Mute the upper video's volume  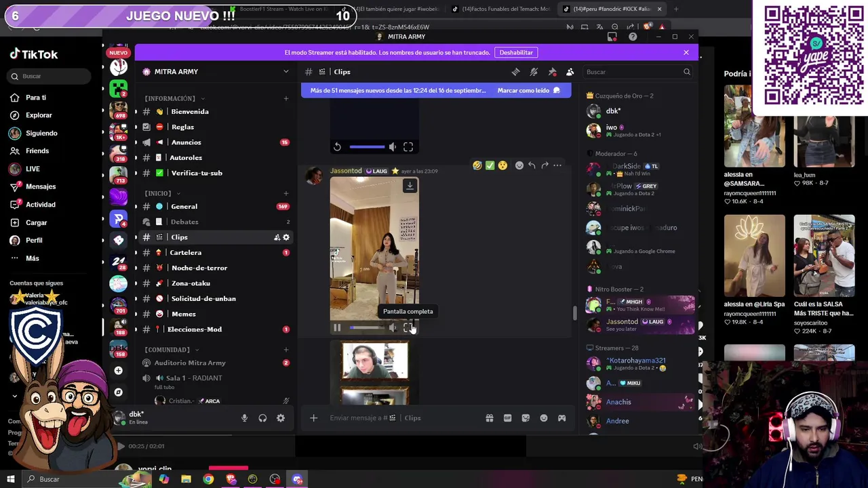tap(393, 147)
